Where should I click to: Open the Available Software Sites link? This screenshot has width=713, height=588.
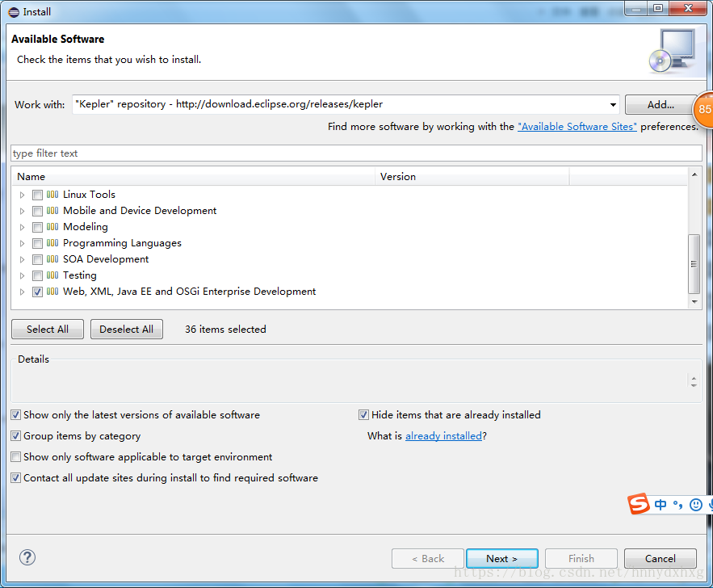coord(577,127)
